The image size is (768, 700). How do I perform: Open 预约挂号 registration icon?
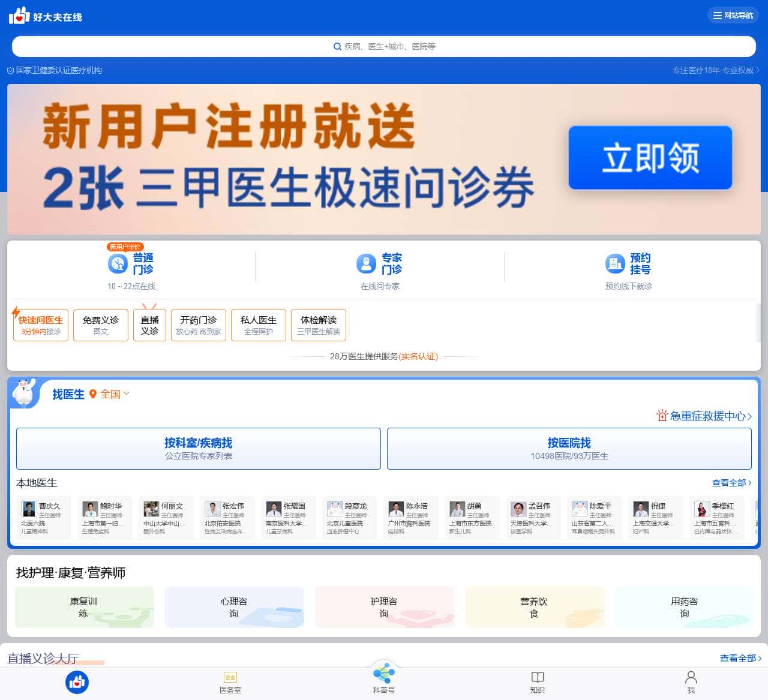[x=615, y=263]
